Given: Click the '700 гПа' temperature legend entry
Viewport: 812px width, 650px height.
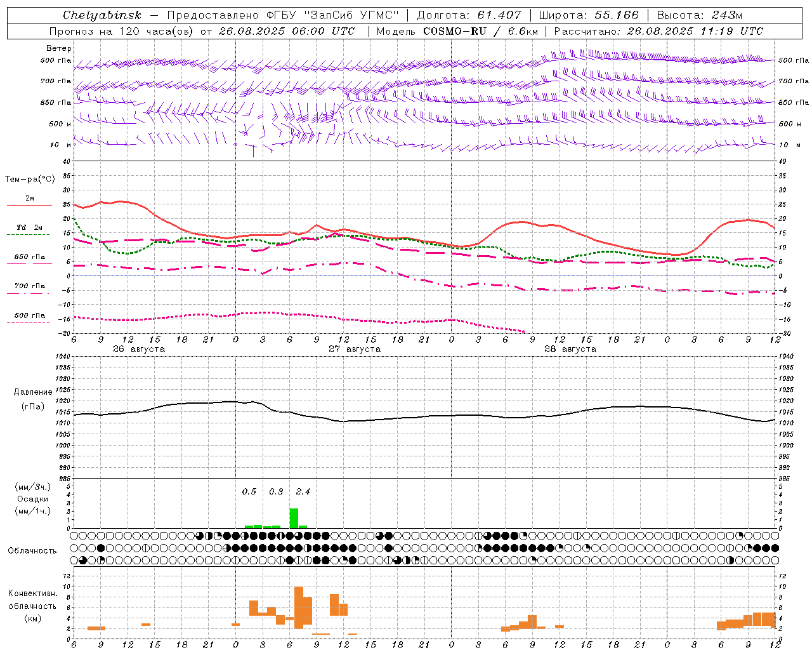Looking at the screenshot, I should (29, 286).
